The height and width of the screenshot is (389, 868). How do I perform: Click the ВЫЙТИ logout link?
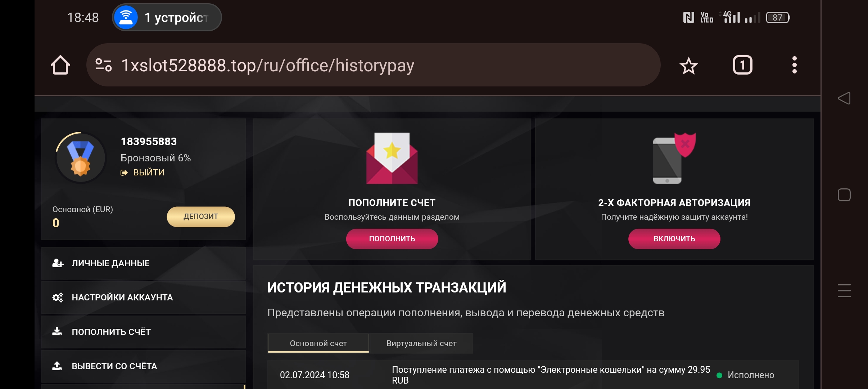pyautogui.click(x=143, y=173)
